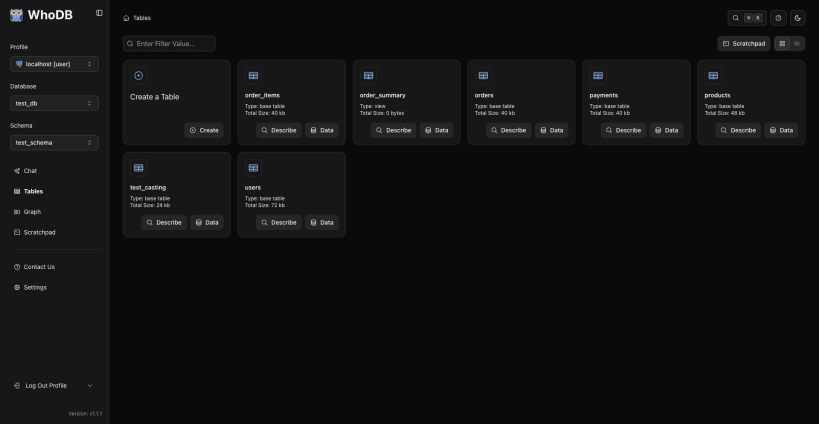
Task: Click the payments table icon
Action: pyautogui.click(x=598, y=76)
